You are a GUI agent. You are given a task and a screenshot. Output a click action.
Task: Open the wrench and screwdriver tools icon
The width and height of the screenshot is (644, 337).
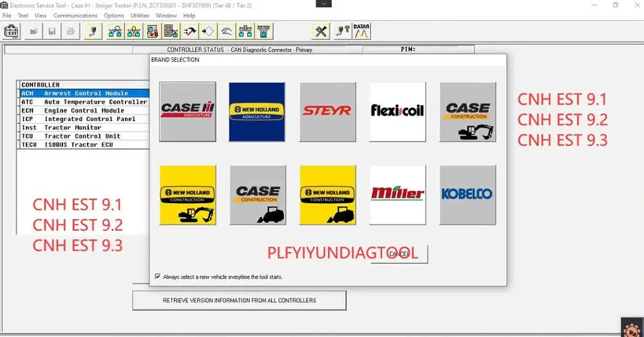(321, 32)
